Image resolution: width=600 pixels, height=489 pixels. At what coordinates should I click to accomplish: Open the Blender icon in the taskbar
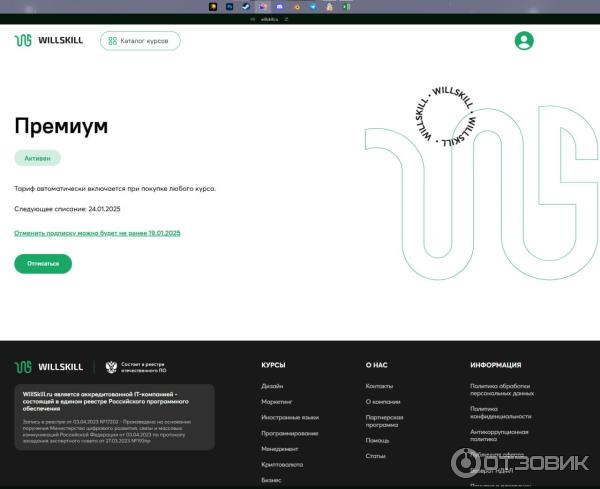(x=297, y=7)
